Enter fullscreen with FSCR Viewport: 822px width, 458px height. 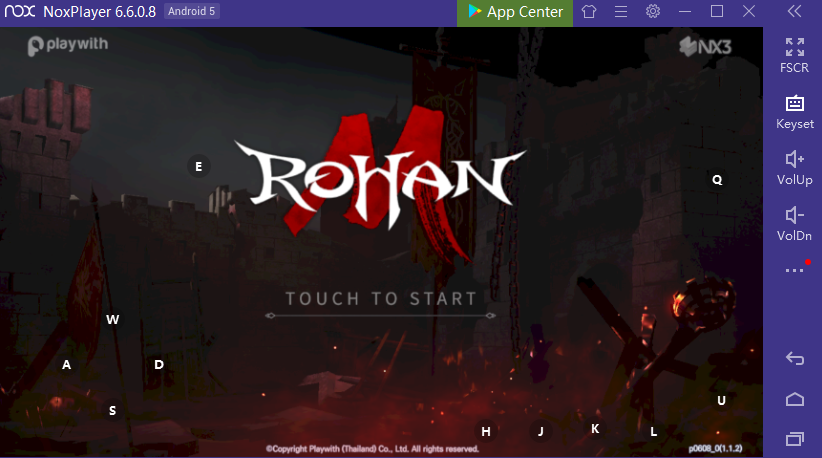pyautogui.click(x=794, y=56)
